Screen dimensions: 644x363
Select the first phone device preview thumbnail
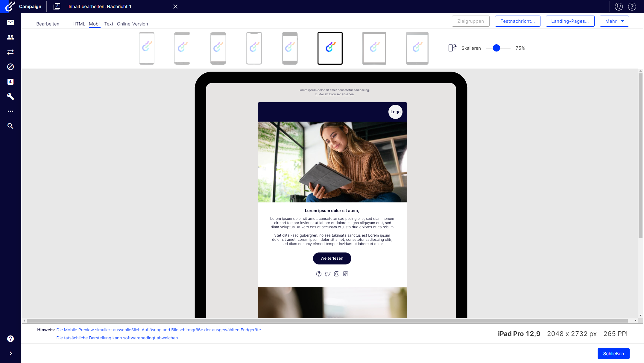[x=147, y=48]
